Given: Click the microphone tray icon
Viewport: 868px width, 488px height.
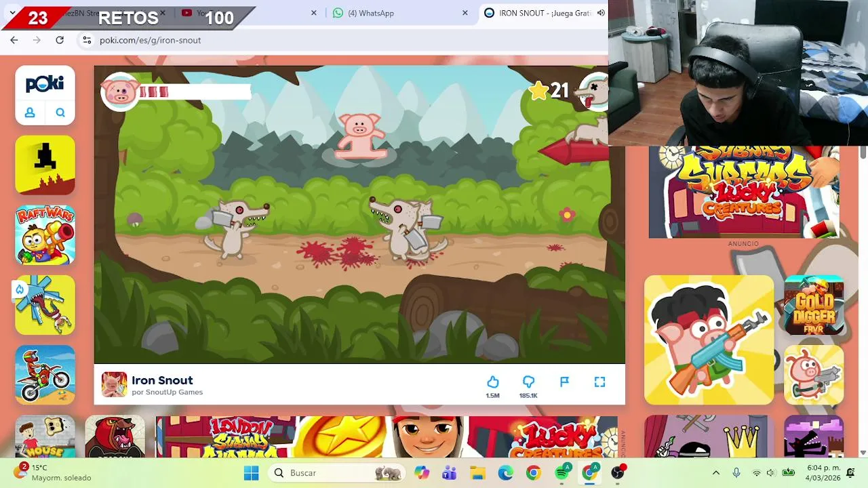Looking at the screenshot, I should pyautogui.click(x=736, y=472).
